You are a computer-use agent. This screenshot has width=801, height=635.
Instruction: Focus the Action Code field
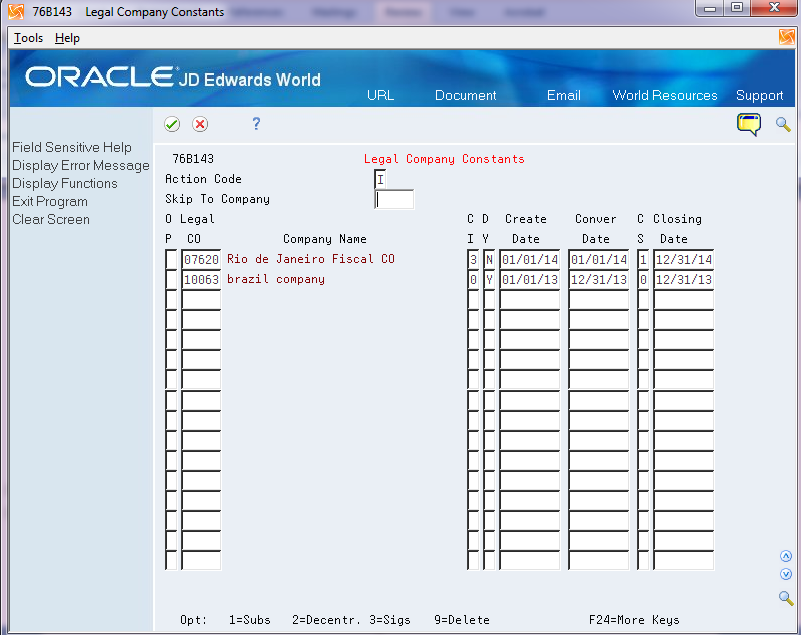pyautogui.click(x=380, y=179)
